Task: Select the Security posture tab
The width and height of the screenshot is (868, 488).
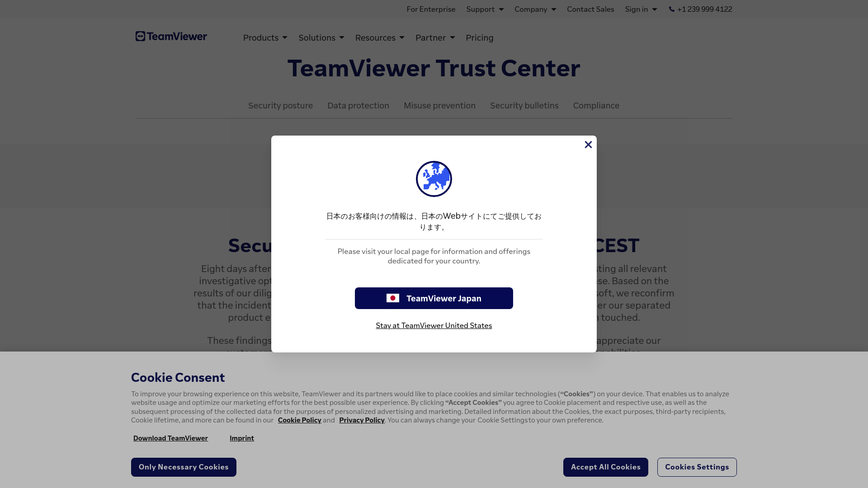Action: point(280,105)
